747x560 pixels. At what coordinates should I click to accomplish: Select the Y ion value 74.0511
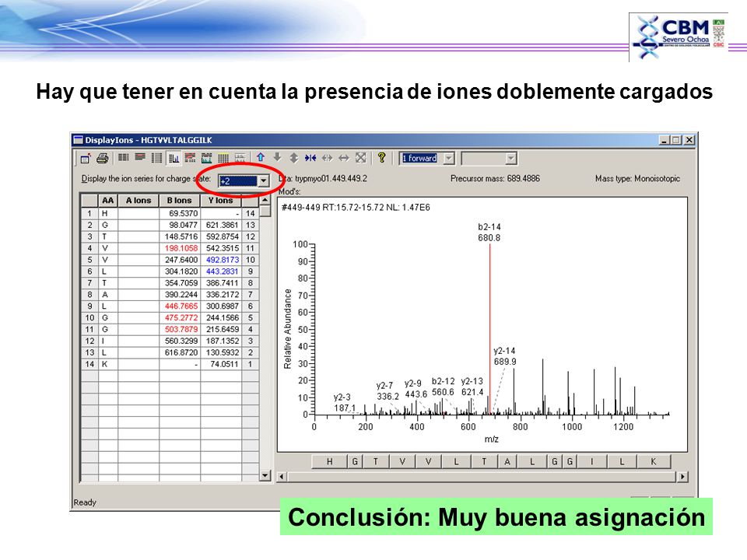click(221, 364)
